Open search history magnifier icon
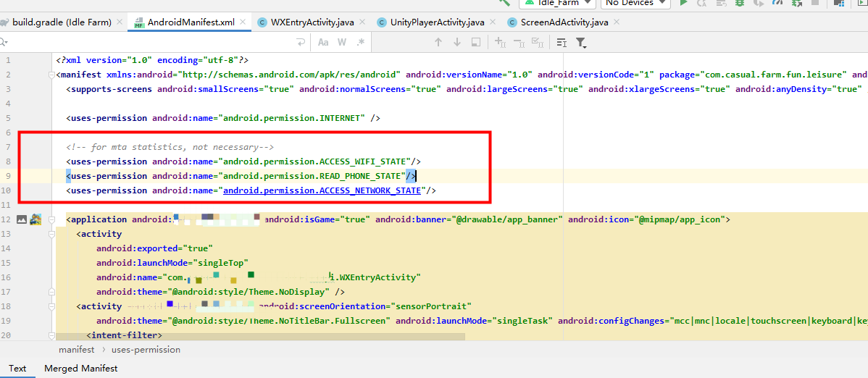 (4, 42)
